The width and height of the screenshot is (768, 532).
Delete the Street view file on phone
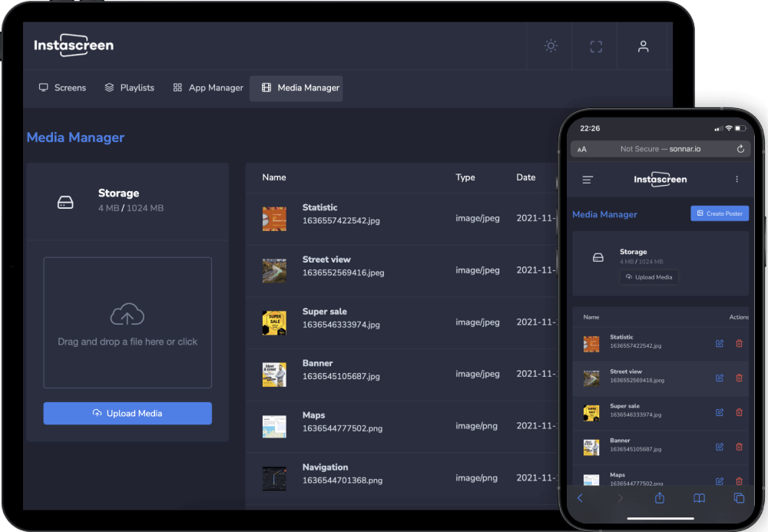(x=739, y=378)
